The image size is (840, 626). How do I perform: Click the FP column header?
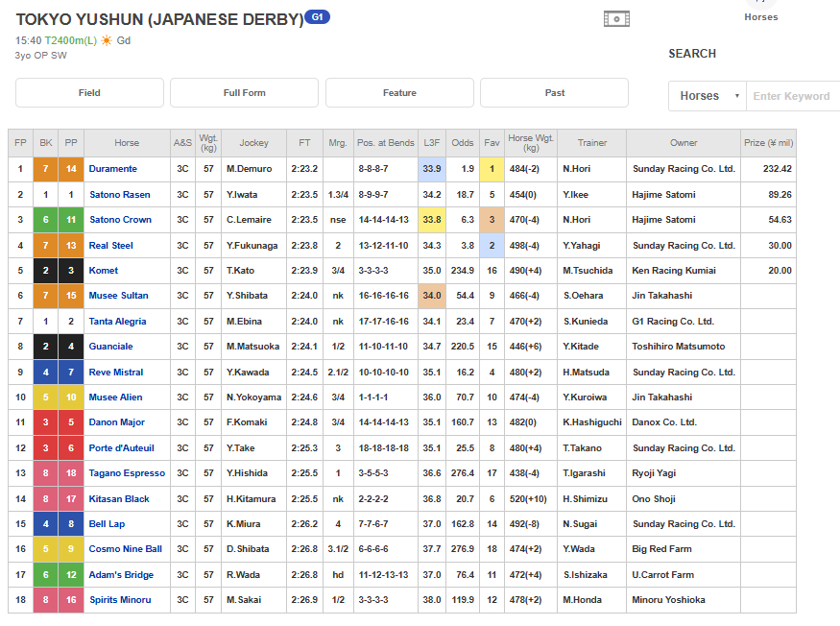point(20,143)
